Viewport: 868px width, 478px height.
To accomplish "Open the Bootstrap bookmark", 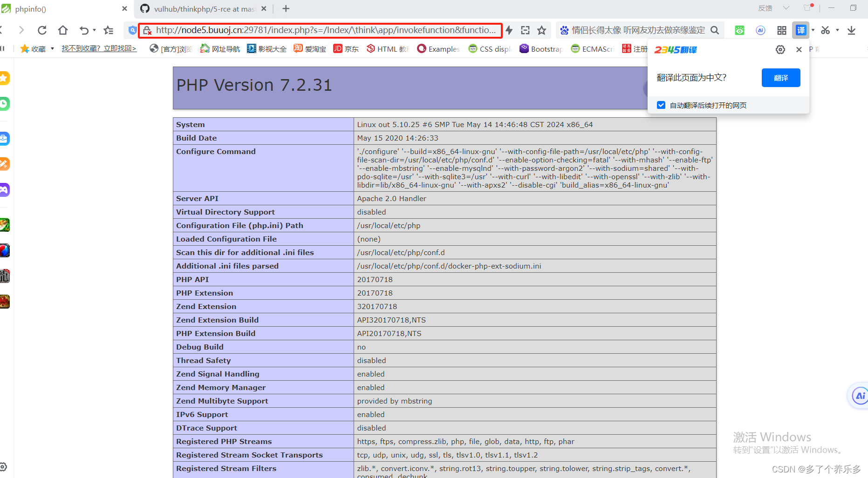I will [x=541, y=48].
